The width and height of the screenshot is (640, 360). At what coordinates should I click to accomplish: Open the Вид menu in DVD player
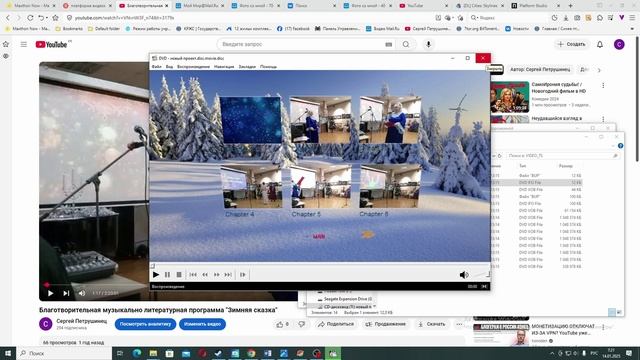[x=169, y=67]
